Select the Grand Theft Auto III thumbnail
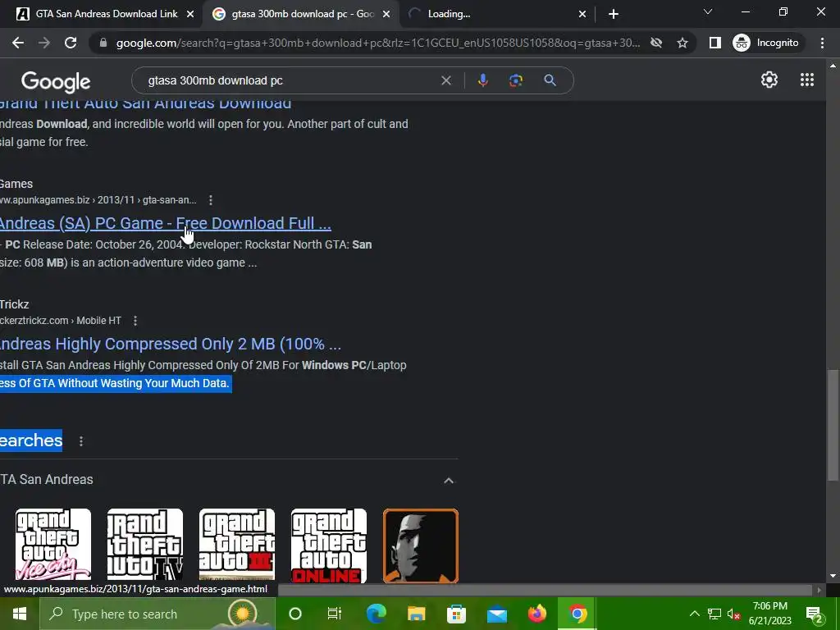The image size is (840, 630). point(237,545)
